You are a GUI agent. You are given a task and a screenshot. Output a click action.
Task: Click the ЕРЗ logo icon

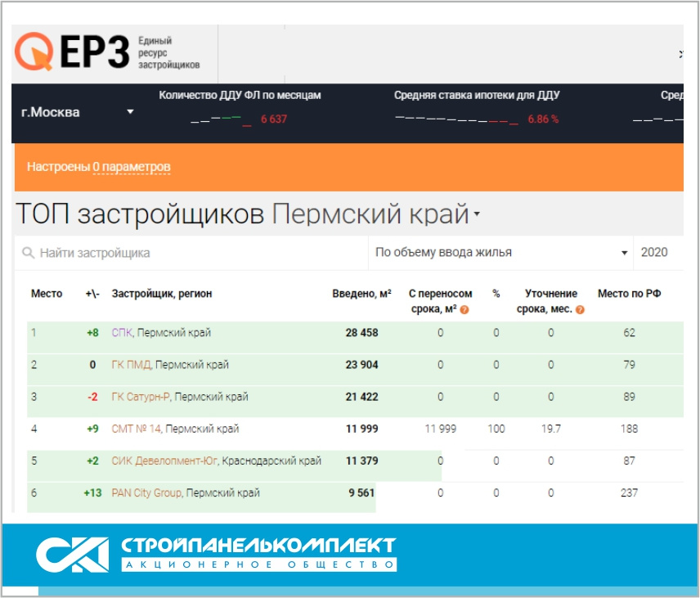pyautogui.click(x=35, y=51)
